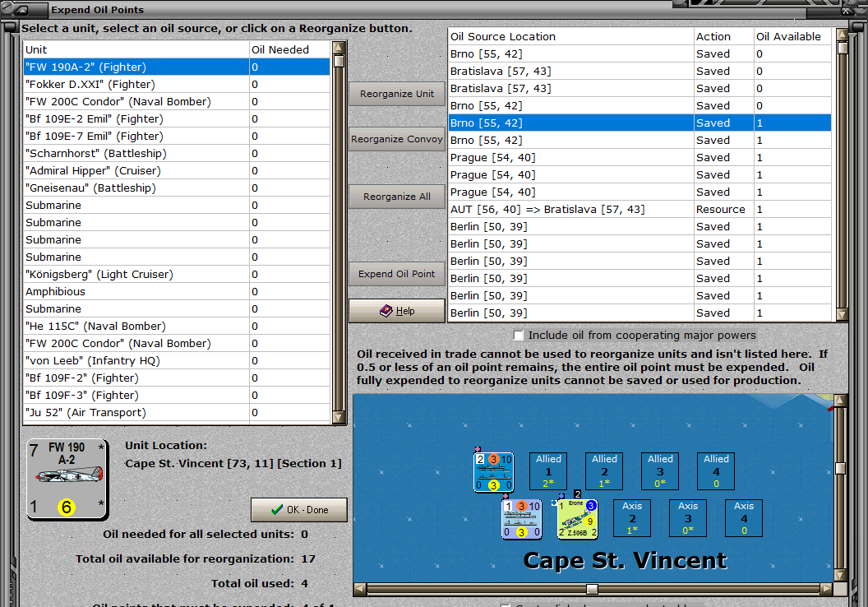Click Oil Source Location column header
The width and height of the screenshot is (868, 607).
point(570,36)
